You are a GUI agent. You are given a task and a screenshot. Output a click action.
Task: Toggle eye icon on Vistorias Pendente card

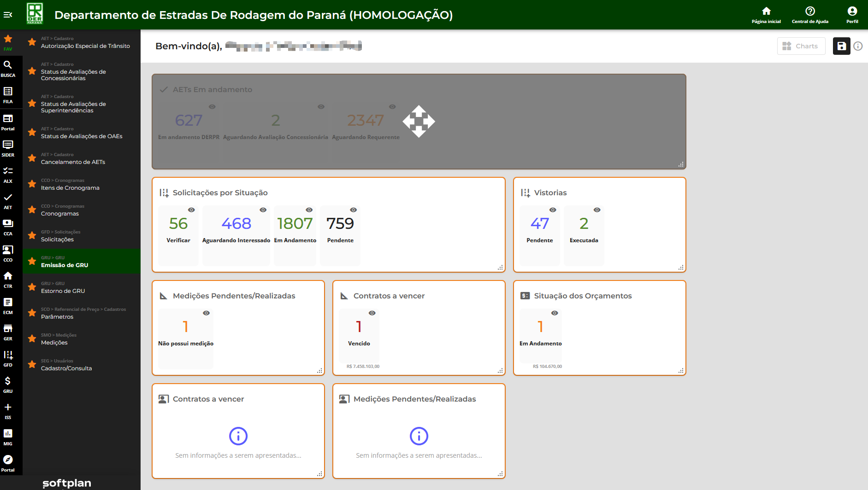[553, 210]
